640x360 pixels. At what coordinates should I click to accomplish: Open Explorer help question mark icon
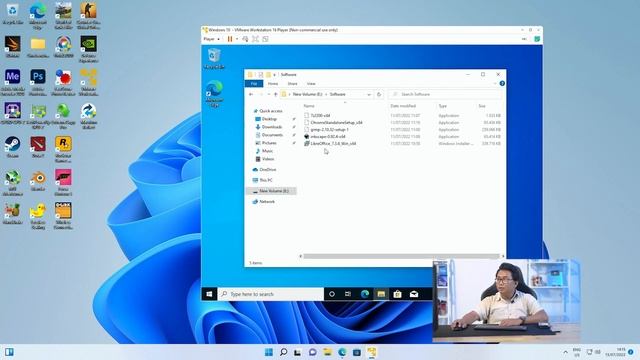(x=502, y=84)
